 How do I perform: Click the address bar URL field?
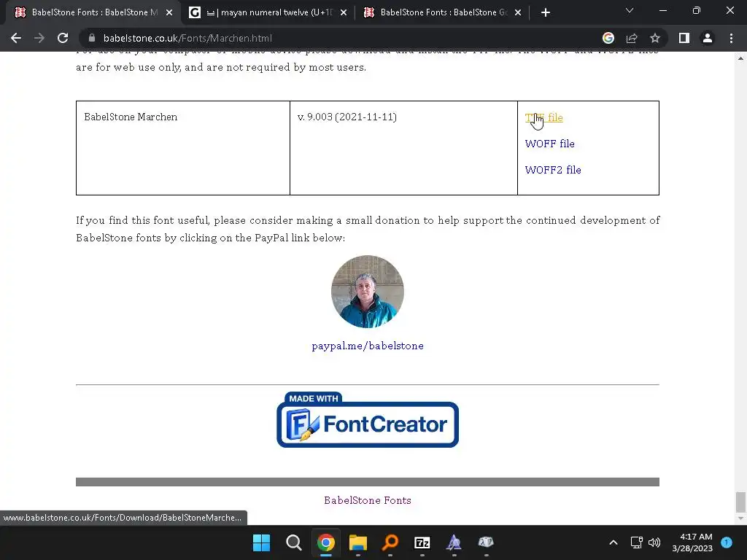pos(343,38)
